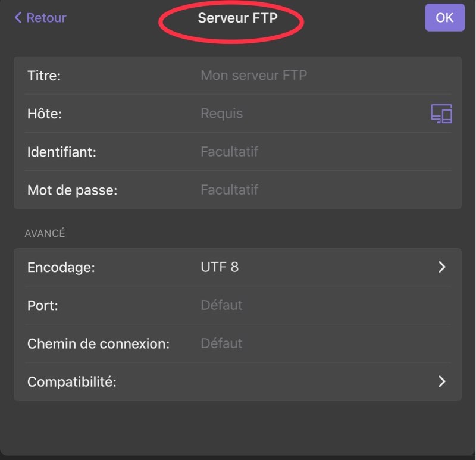476x460 pixels.
Task: Focus the Chemin de connexion Défaut field
Action: point(221,343)
